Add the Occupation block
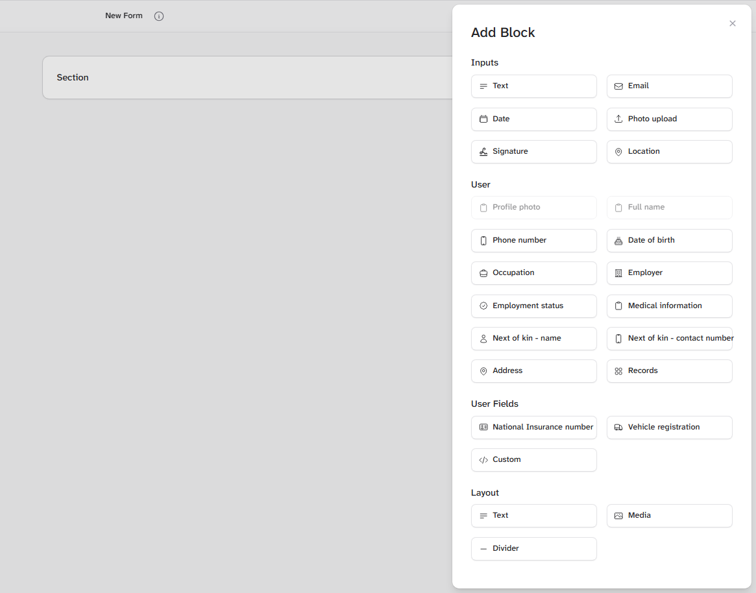This screenshot has width=756, height=593. [x=534, y=273]
